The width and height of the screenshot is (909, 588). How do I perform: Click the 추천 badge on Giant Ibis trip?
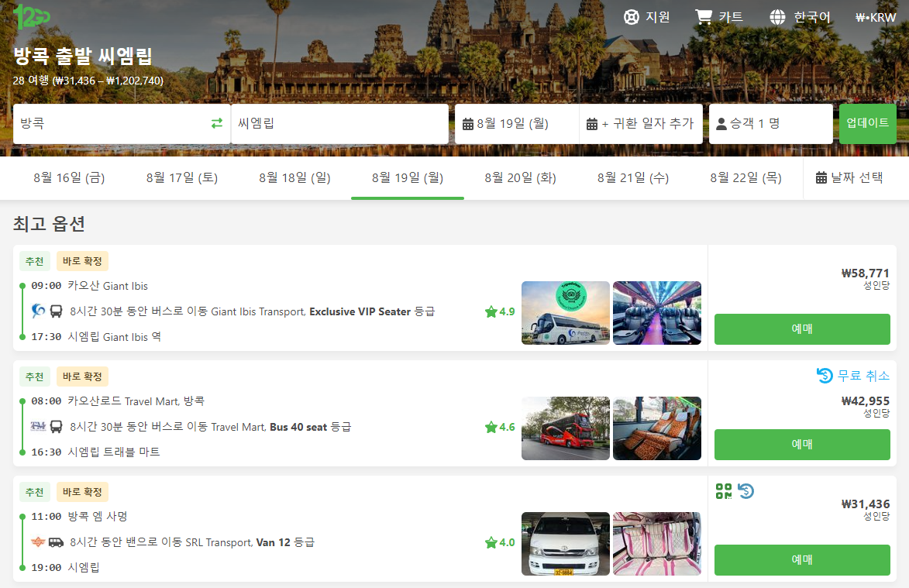[x=35, y=261]
